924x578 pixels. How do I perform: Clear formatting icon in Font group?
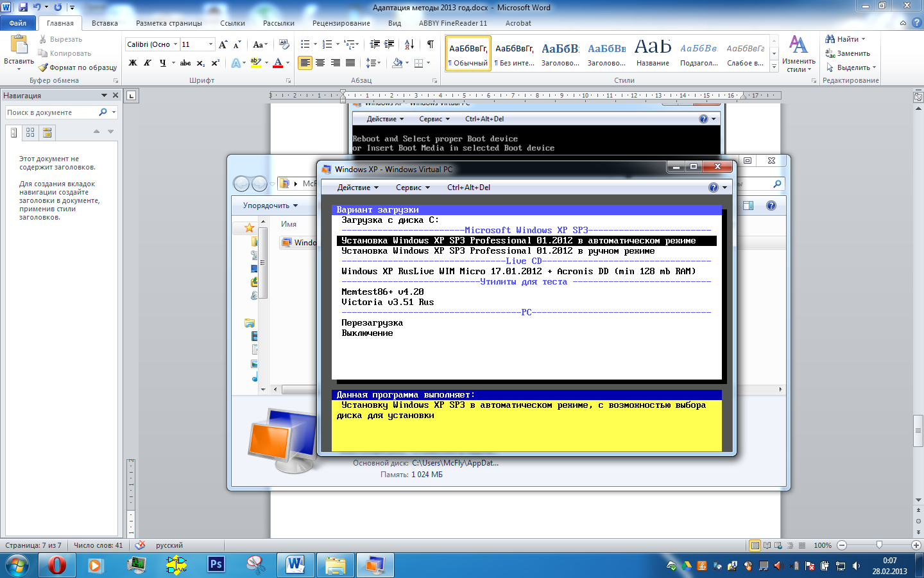point(284,44)
